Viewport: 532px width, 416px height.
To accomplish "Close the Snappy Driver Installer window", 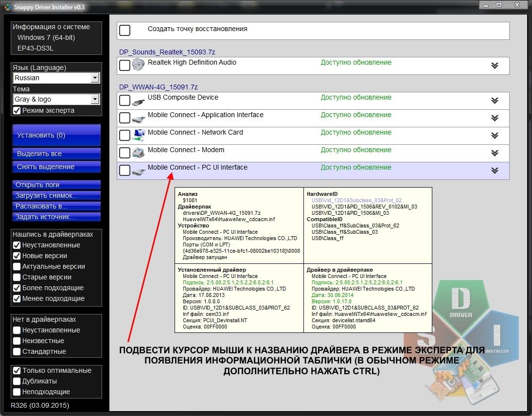I will [517, 5].
